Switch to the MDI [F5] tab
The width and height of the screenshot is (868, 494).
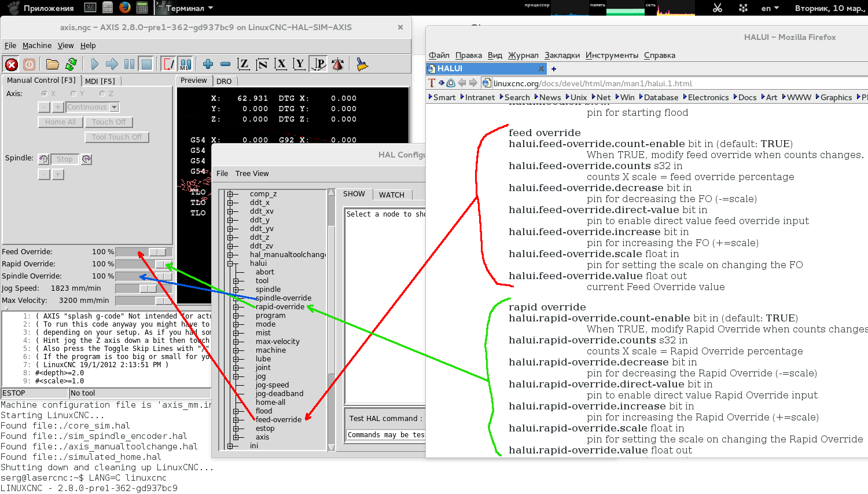[100, 81]
